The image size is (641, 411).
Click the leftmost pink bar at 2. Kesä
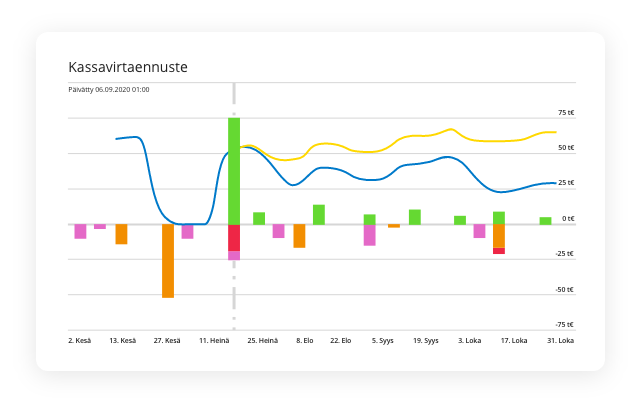(80, 231)
